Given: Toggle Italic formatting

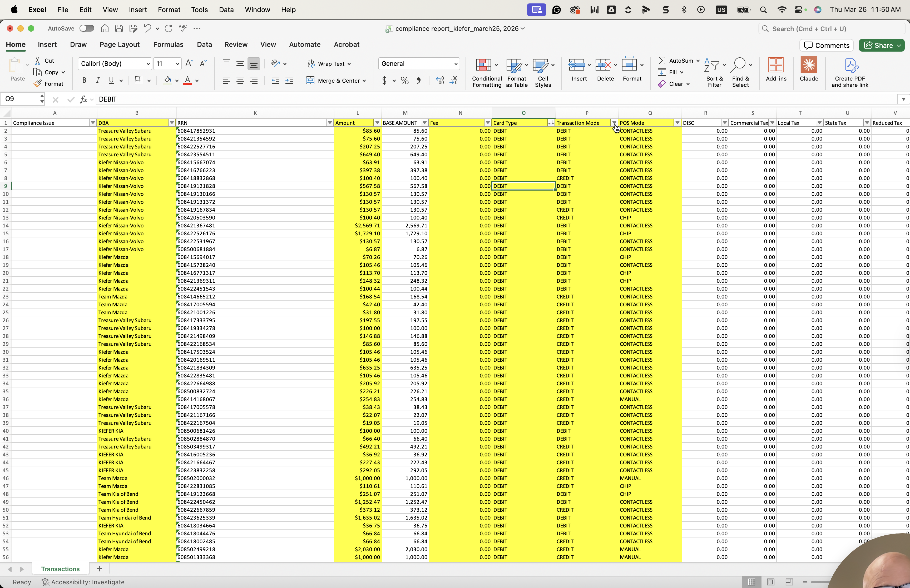Looking at the screenshot, I should pos(98,80).
